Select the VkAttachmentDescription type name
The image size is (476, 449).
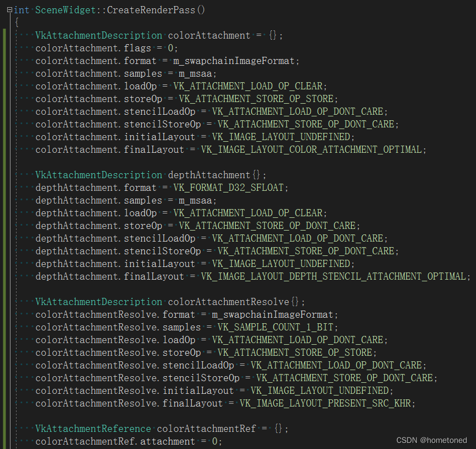tap(98, 35)
